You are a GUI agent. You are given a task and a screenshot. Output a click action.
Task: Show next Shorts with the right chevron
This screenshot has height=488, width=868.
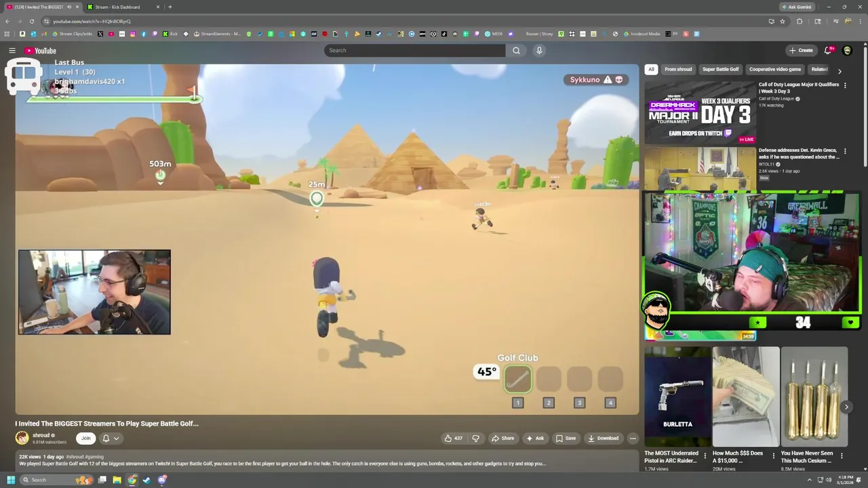[x=846, y=407]
